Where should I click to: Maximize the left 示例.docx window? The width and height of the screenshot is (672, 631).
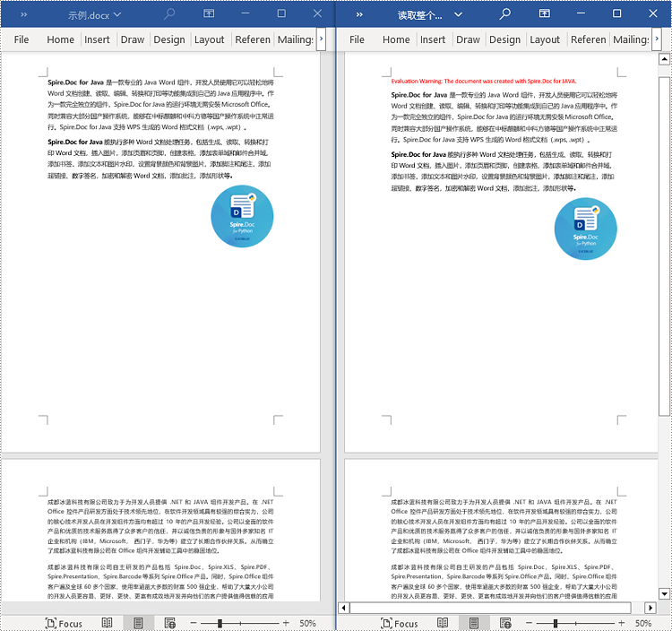[x=281, y=13]
